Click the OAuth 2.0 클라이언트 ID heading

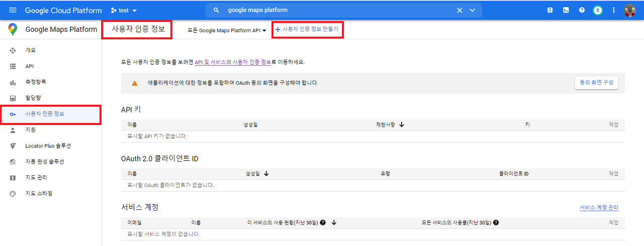159,158
